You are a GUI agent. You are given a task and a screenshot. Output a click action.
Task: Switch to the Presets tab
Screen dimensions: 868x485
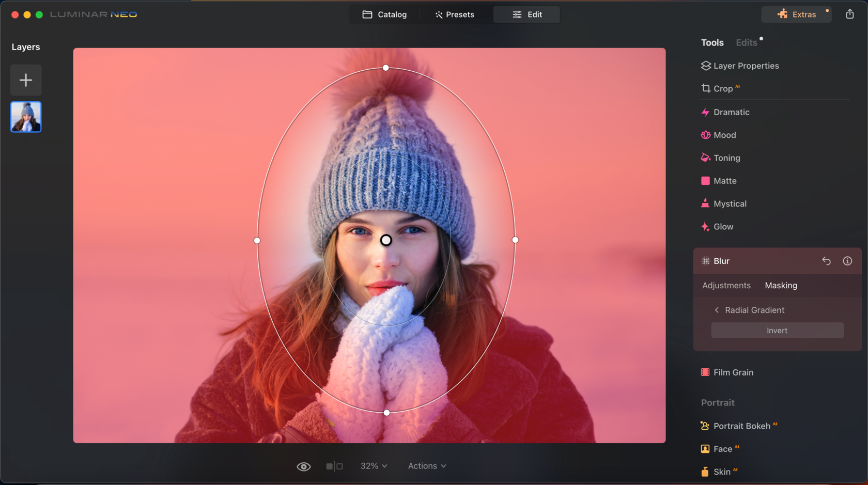455,14
